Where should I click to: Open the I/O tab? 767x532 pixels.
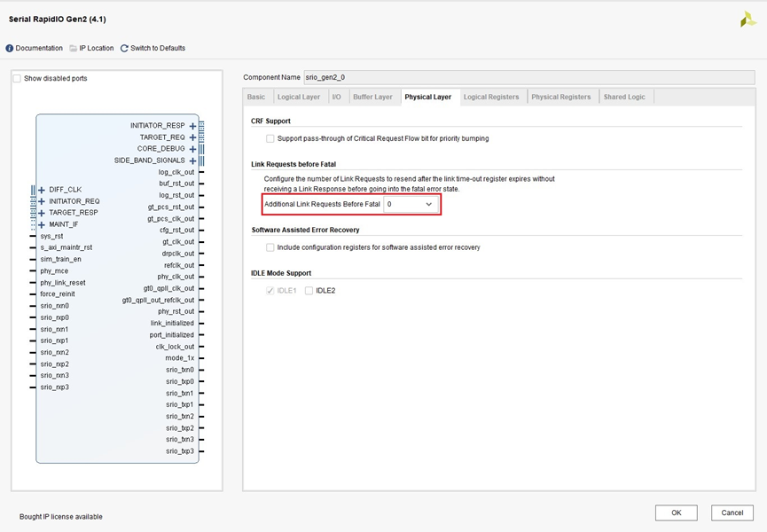click(337, 98)
